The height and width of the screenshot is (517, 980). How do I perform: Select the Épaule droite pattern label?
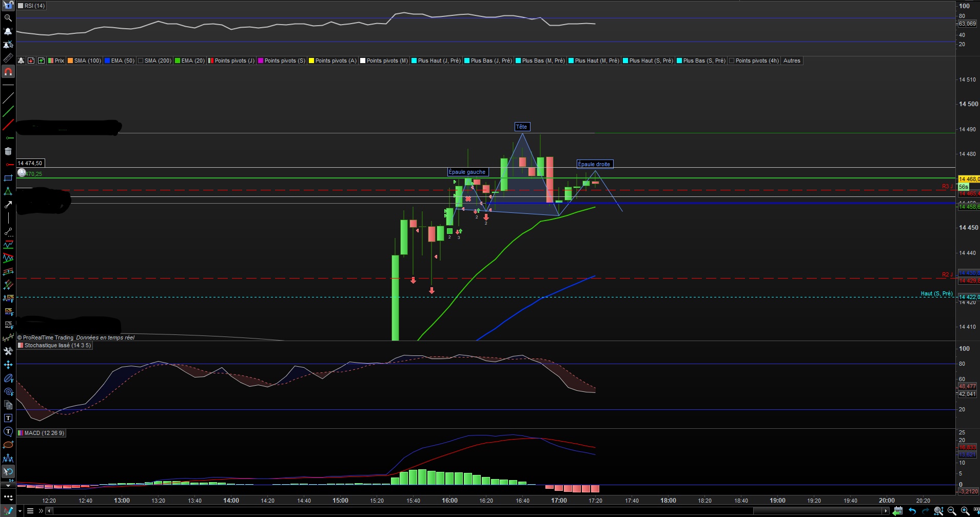[x=594, y=164]
